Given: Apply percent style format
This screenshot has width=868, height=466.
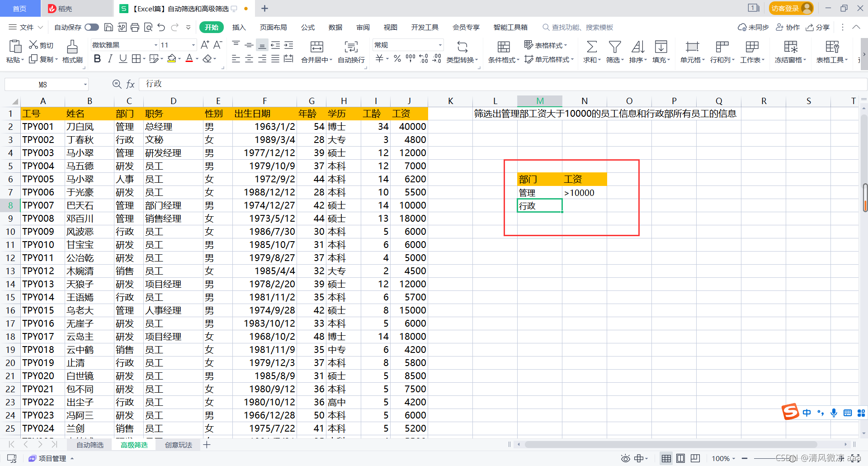Looking at the screenshot, I should pos(397,59).
